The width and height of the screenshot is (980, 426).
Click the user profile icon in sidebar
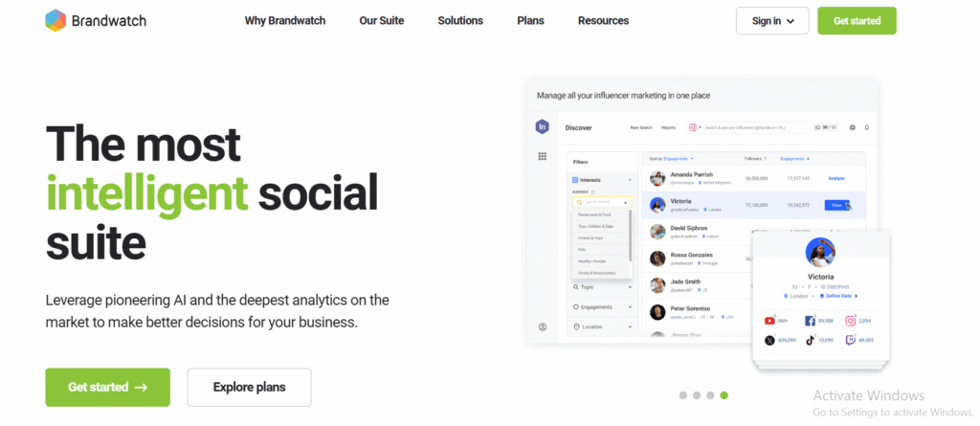tap(542, 327)
